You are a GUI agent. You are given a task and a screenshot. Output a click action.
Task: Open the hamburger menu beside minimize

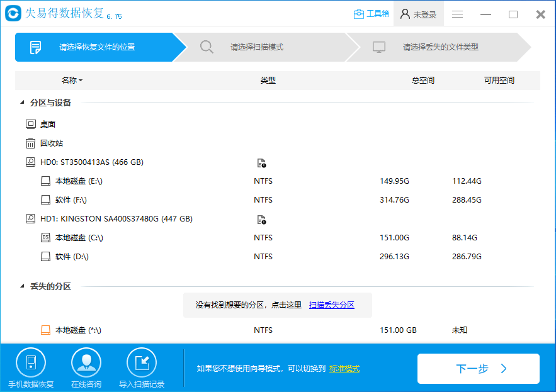[x=457, y=13]
